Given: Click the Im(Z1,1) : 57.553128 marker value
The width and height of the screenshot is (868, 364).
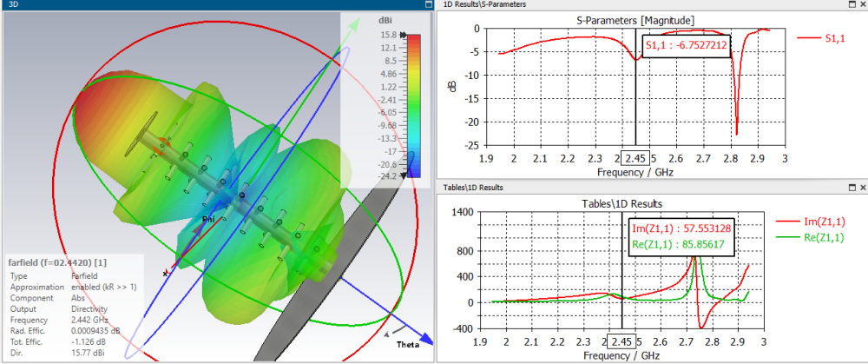Looking at the screenshot, I should (682, 228).
